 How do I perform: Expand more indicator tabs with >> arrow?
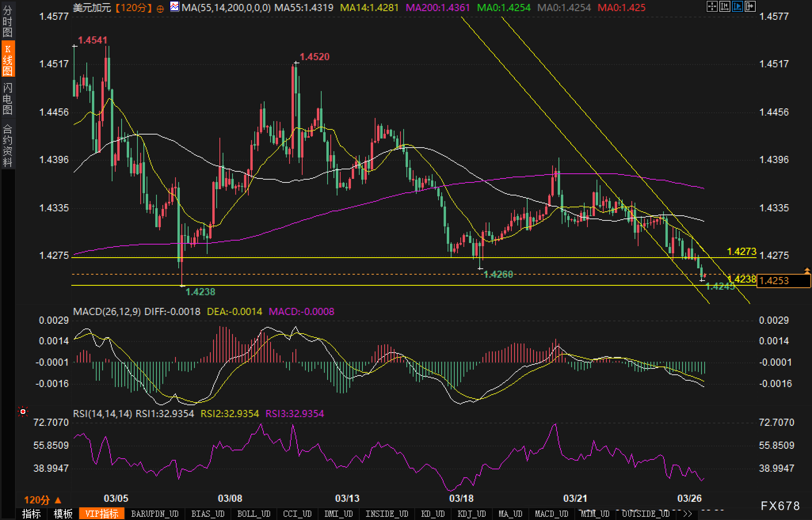[x=688, y=514]
